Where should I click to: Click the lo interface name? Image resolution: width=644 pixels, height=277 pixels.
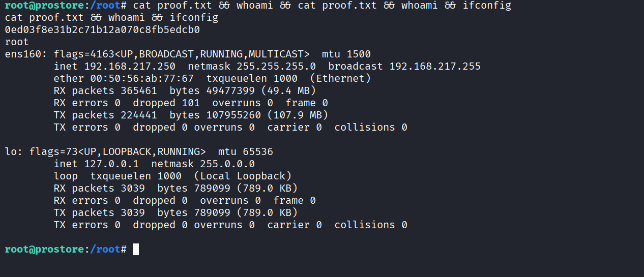pos(11,151)
